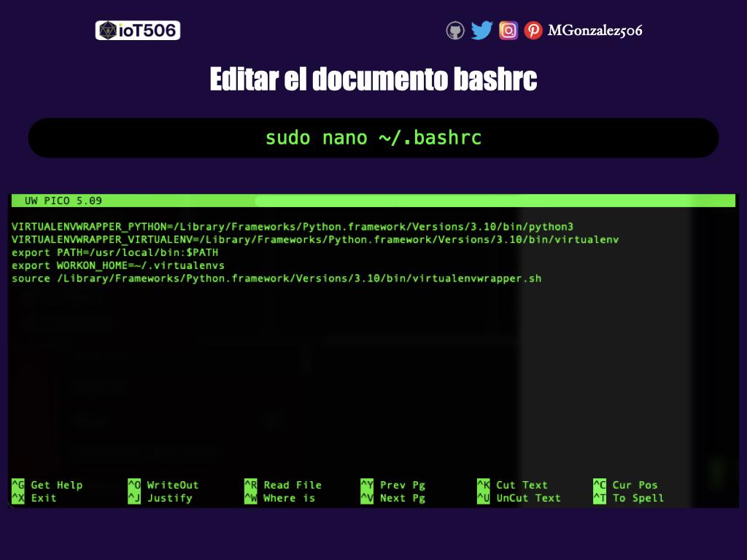The image size is (747, 560).
Task: Click the VIRTUALENVWRAPPER_PYTHON line
Action: 293,227
